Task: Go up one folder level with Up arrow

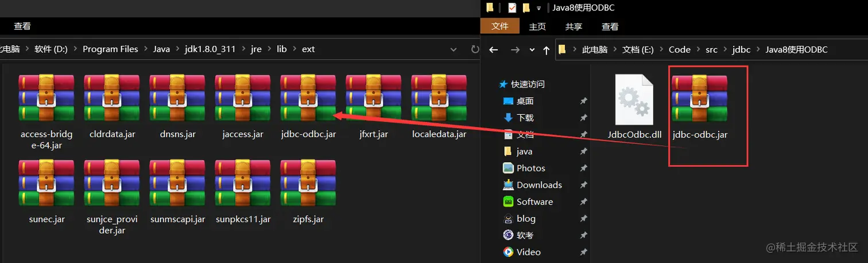Action: [x=546, y=50]
